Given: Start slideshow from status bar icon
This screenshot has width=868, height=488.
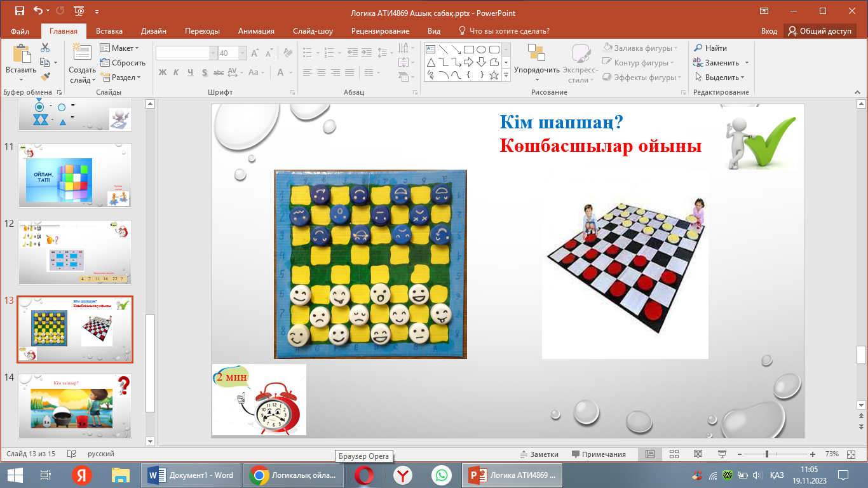Looking at the screenshot, I should coord(722,454).
